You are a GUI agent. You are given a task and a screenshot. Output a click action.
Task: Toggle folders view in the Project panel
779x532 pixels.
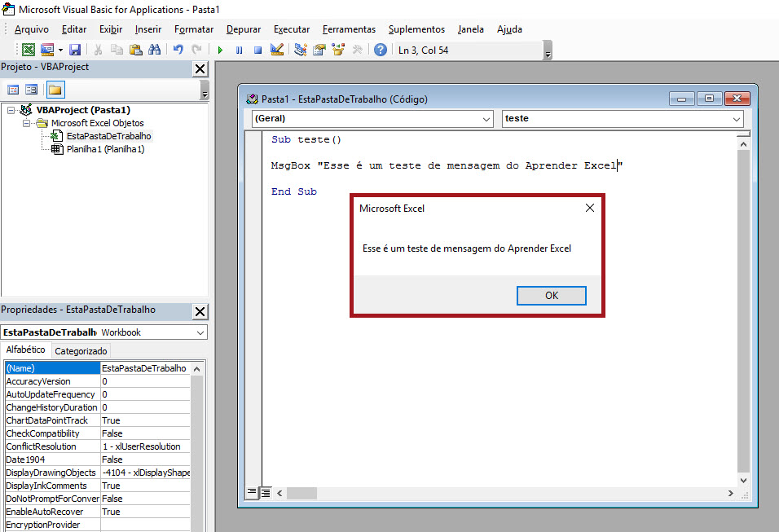55,90
